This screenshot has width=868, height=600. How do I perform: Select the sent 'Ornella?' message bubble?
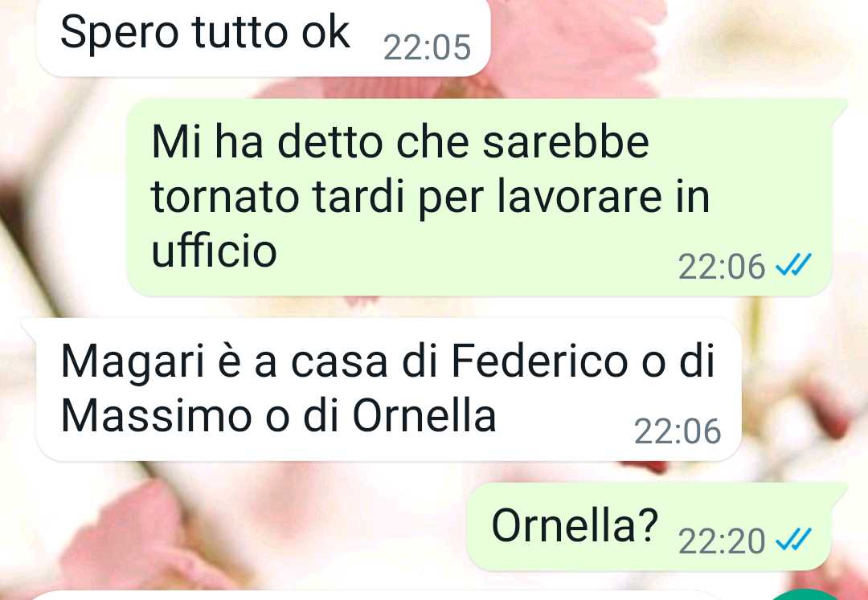tap(649, 526)
